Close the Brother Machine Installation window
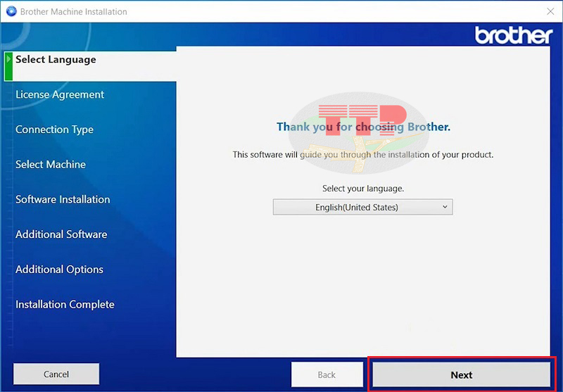The image size is (563, 392). (x=550, y=11)
